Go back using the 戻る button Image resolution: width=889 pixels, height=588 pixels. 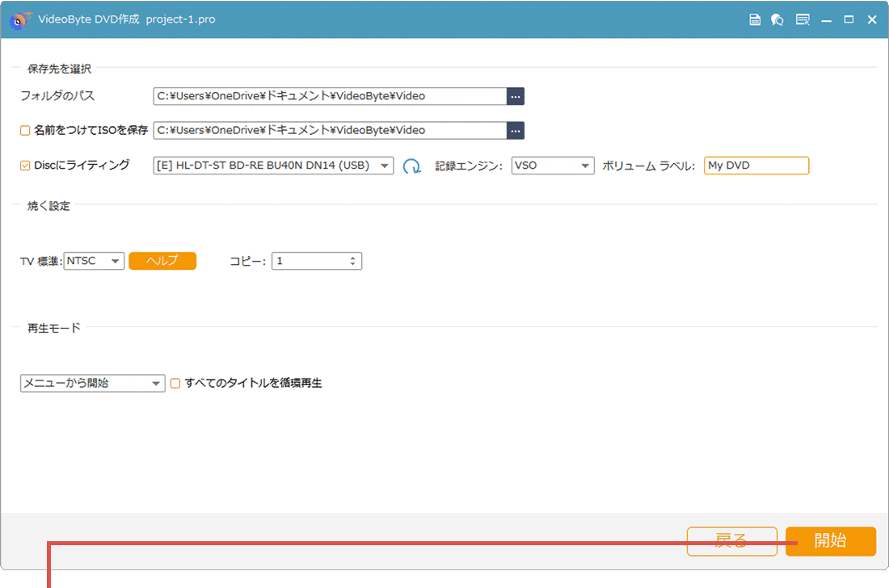pyautogui.click(x=732, y=541)
